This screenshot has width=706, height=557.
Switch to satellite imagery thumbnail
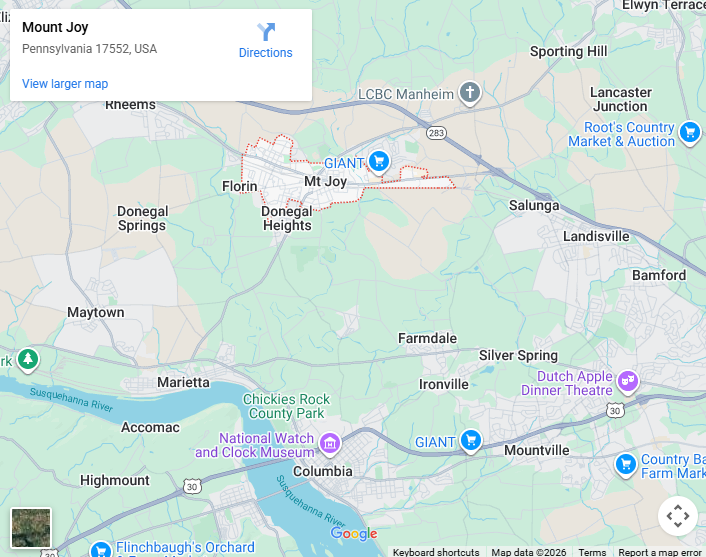point(31,528)
